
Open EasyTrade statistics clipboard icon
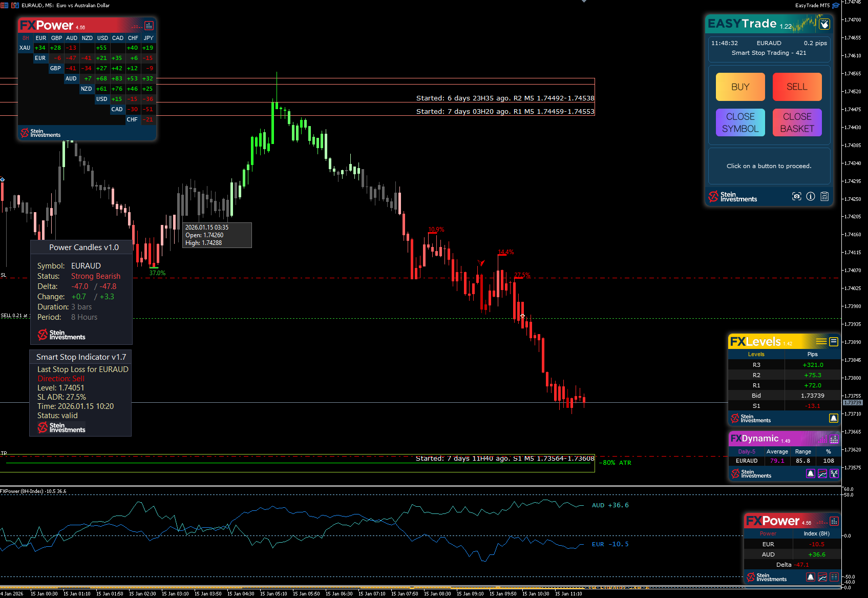(x=824, y=196)
